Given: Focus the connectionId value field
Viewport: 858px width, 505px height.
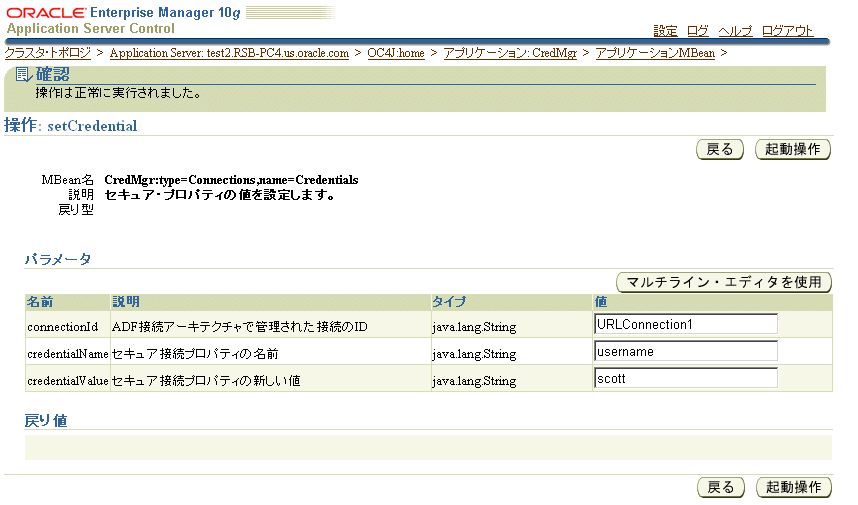Looking at the screenshot, I should coord(686,324).
